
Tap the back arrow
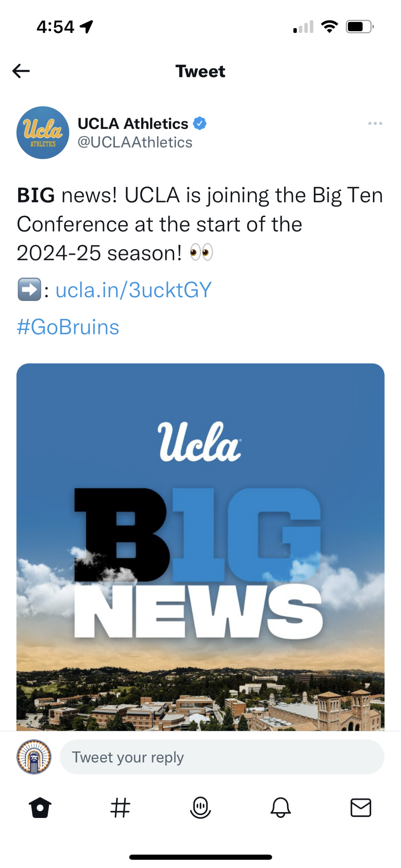[x=21, y=71]
